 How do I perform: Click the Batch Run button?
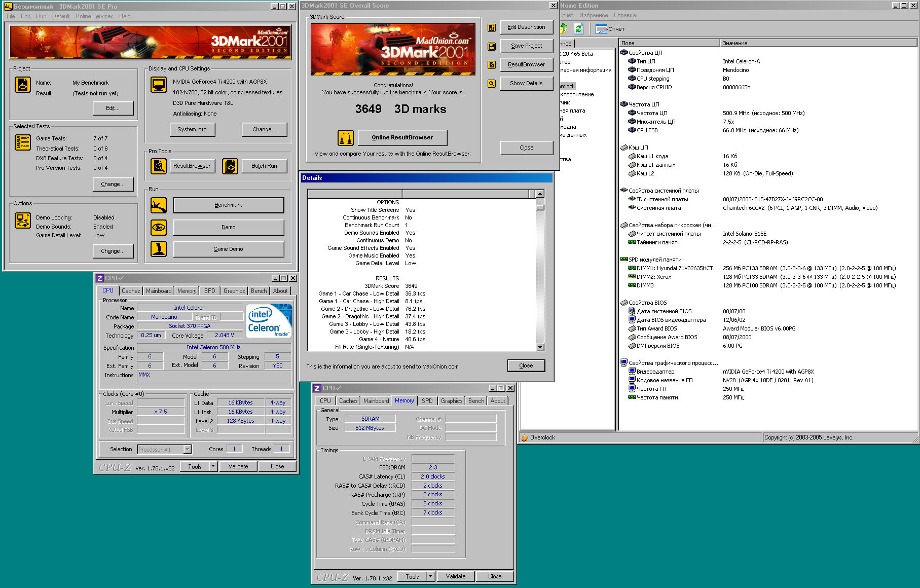(265, 166)
